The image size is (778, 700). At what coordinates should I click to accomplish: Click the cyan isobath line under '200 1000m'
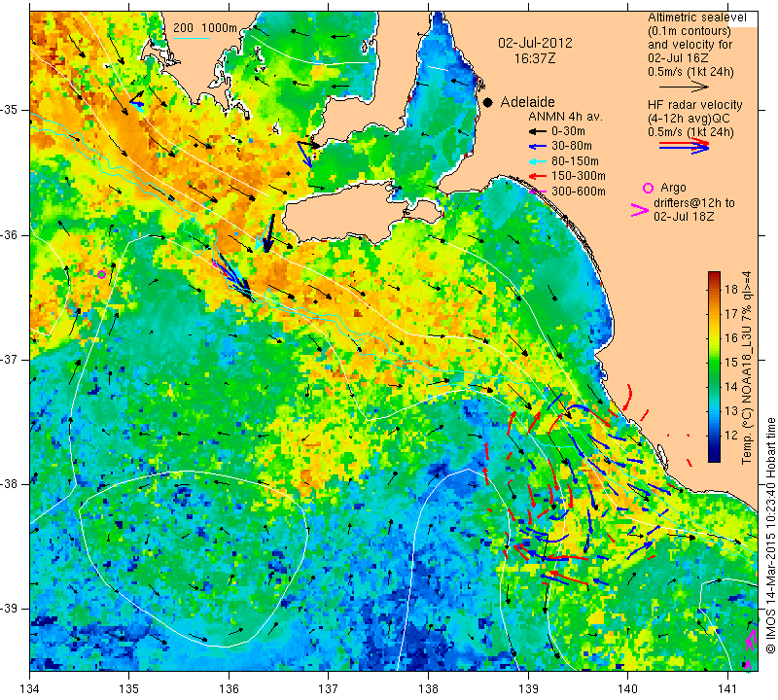pyautogui.click(x=192, y=37)
